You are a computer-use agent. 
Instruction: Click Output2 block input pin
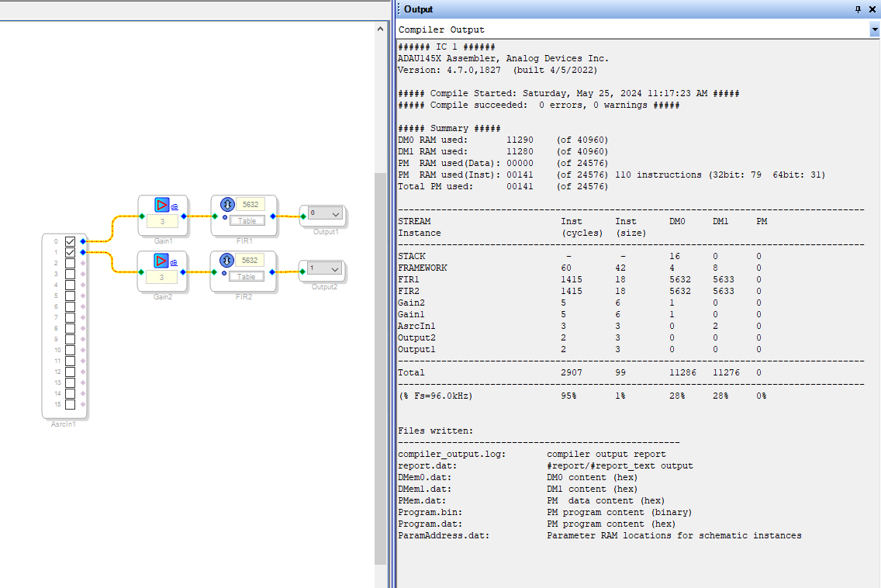click(302, 272)
